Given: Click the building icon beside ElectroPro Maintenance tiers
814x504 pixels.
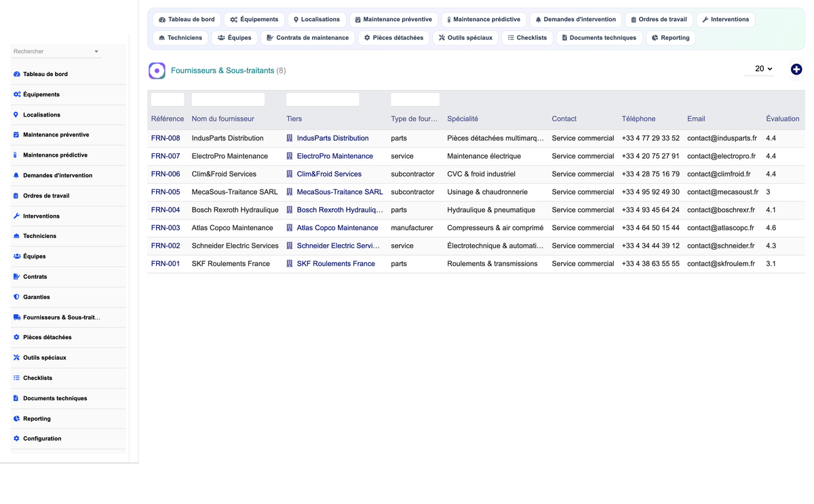Looking at the screenshot, I should [x=290, y=156].
